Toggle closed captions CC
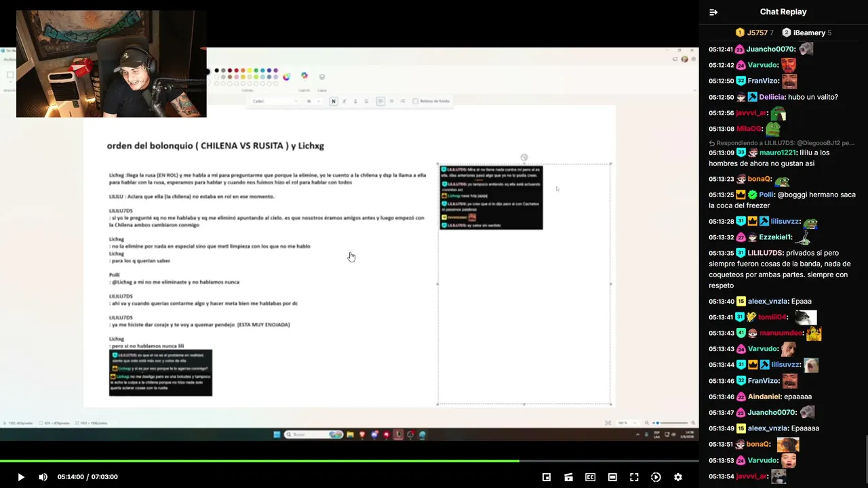Viewport: 868px width, 488px height. click(x=590, y=477)
